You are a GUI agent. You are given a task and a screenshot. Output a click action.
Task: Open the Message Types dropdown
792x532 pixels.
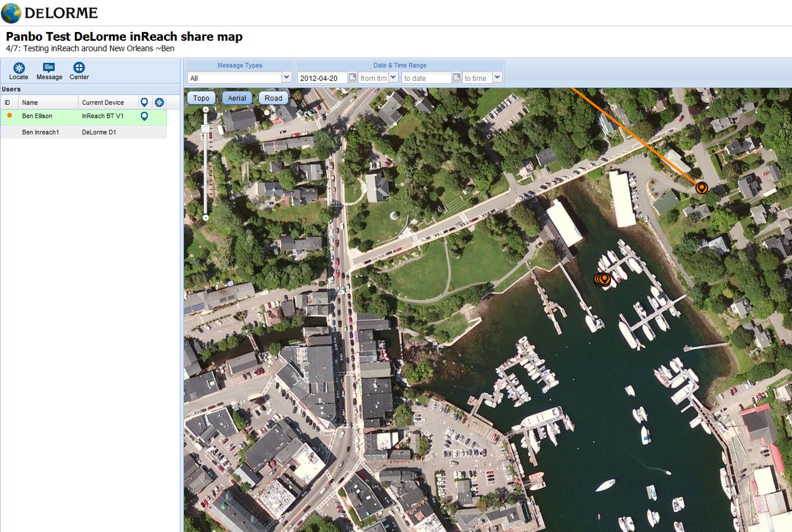pos(286,77)
